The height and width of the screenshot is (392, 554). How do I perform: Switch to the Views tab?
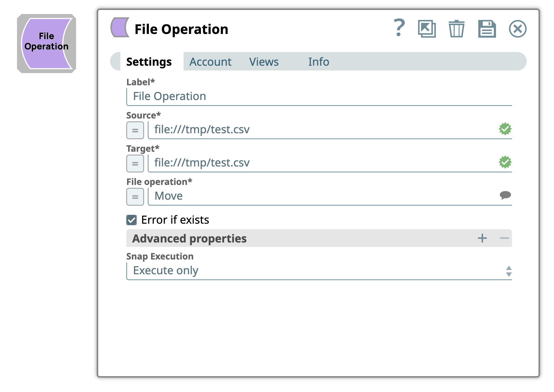(264, 62)
